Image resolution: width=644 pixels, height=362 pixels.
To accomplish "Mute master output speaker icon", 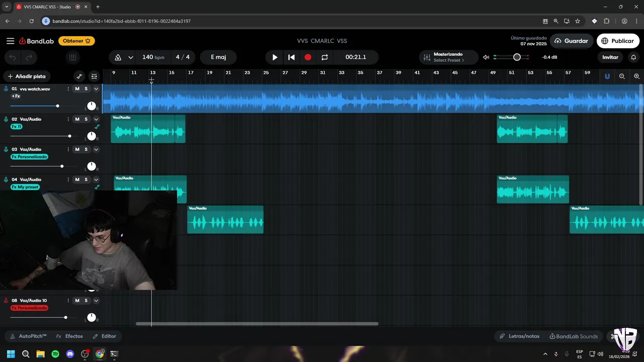I will pyautogui.click(x=486, y=57).
